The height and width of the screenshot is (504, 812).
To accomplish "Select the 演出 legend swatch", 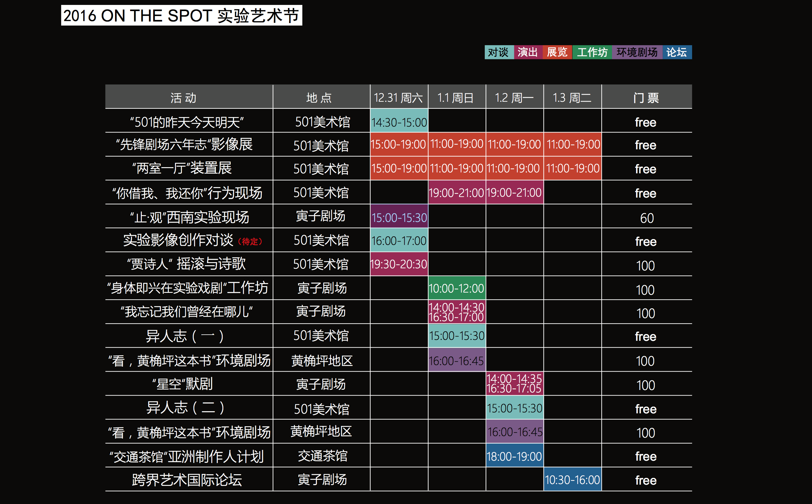I will (528, 52).
